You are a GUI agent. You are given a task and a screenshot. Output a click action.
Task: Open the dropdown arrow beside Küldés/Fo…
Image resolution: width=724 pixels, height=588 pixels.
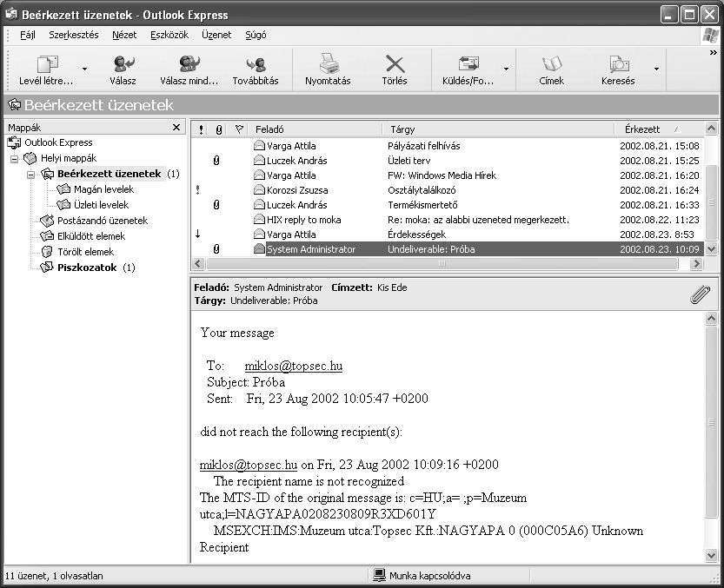point(506,69)
